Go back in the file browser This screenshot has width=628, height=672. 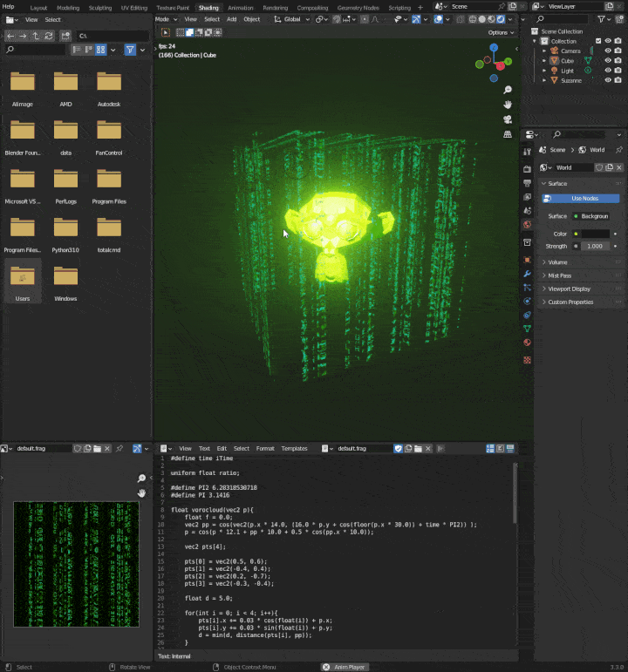pyautogui.click(x=10, y=36)
